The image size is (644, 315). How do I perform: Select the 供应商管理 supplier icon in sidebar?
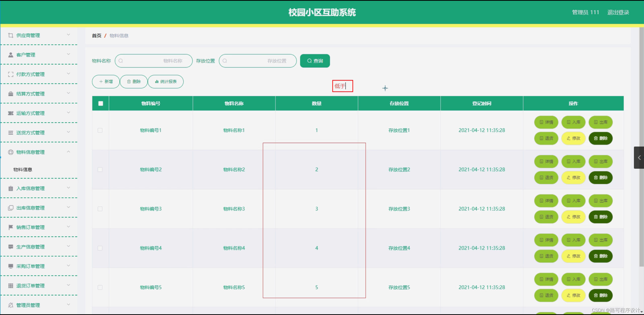(x=11, y=35)
